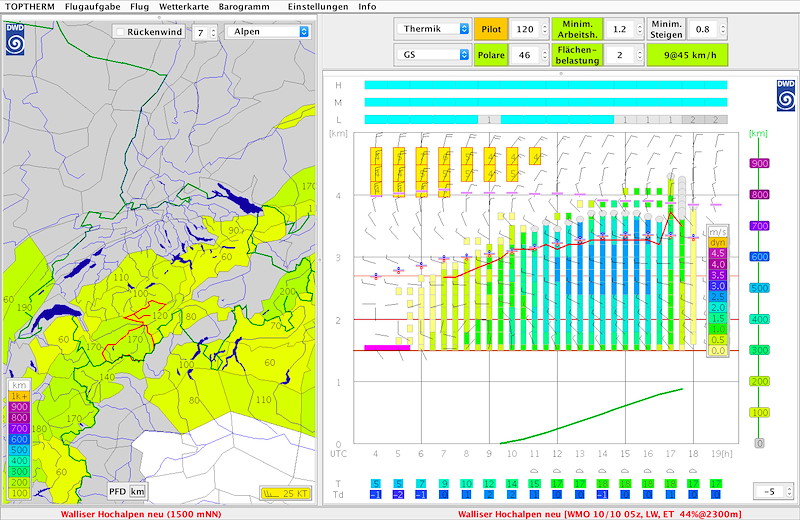This screenshot has width=800, height=520.
Task: Click the temperature cell under hour 19
Action: coord(716,483)
